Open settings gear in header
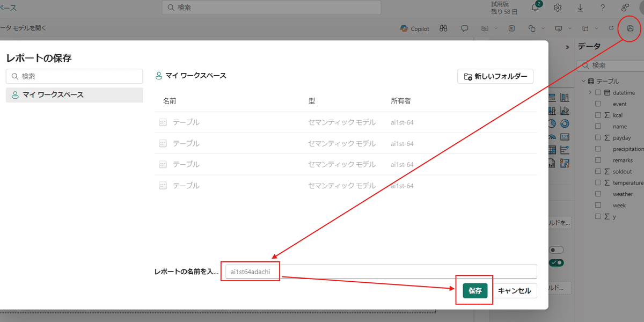 pos(558,8)
